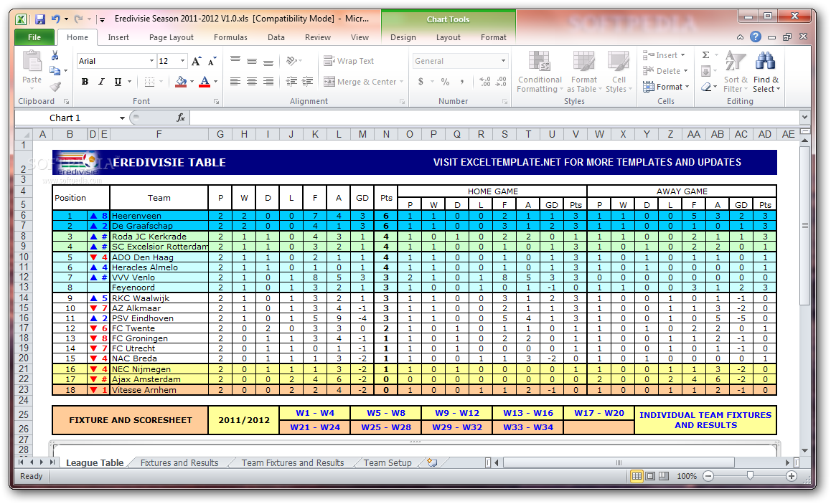Click the Accounting dollar format icon
Viewport: 831px width, 504px height.
tap(421, 82)
